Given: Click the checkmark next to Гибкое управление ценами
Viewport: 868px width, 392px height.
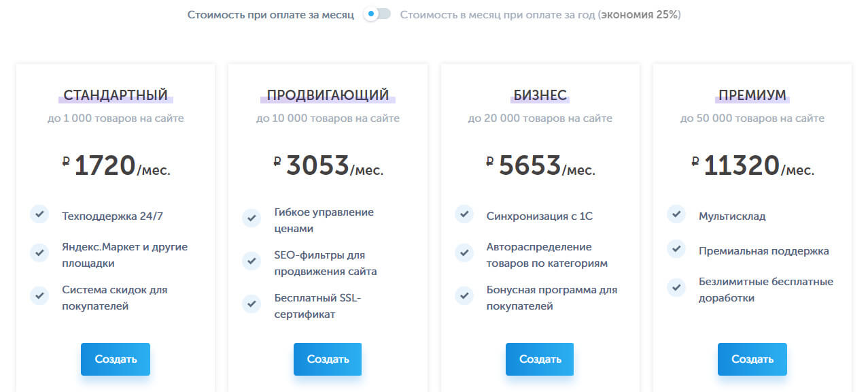Looking at the screenshot, I should pyautogui.click(x=251, y=218).
